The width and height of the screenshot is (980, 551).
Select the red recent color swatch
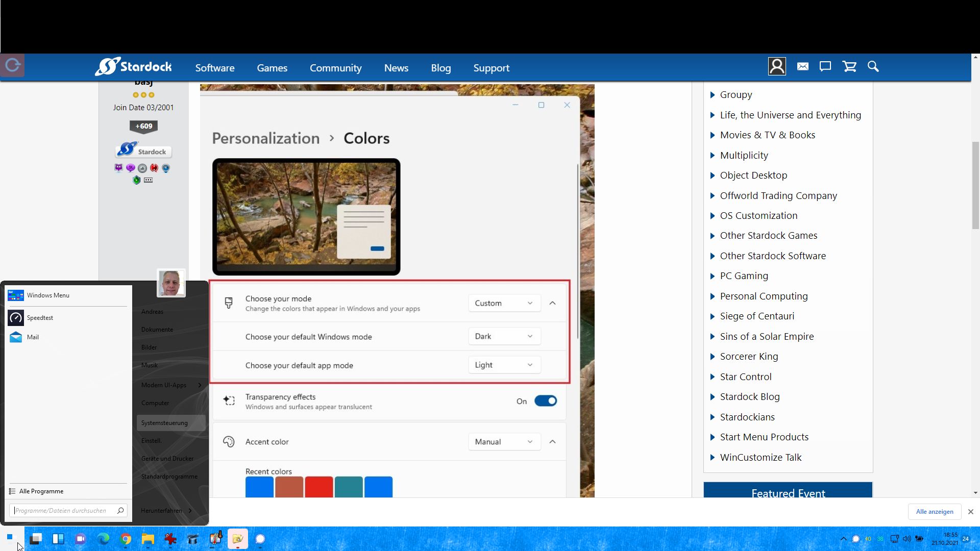pyautogui.click(x=319, y=487)
